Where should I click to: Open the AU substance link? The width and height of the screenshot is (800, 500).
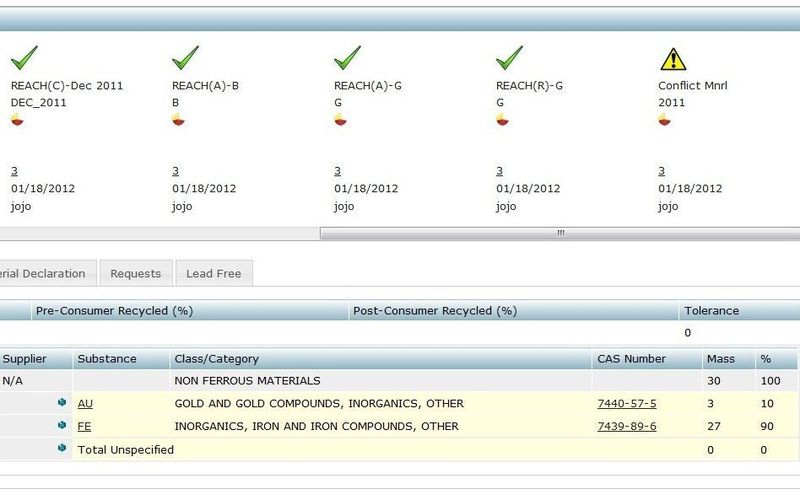coord(85,403)
